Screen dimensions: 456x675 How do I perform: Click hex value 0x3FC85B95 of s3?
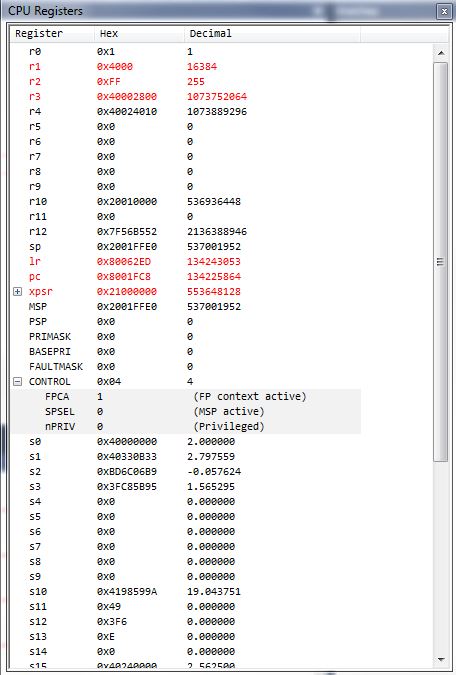pyautogui.click(x=127, y=487)
